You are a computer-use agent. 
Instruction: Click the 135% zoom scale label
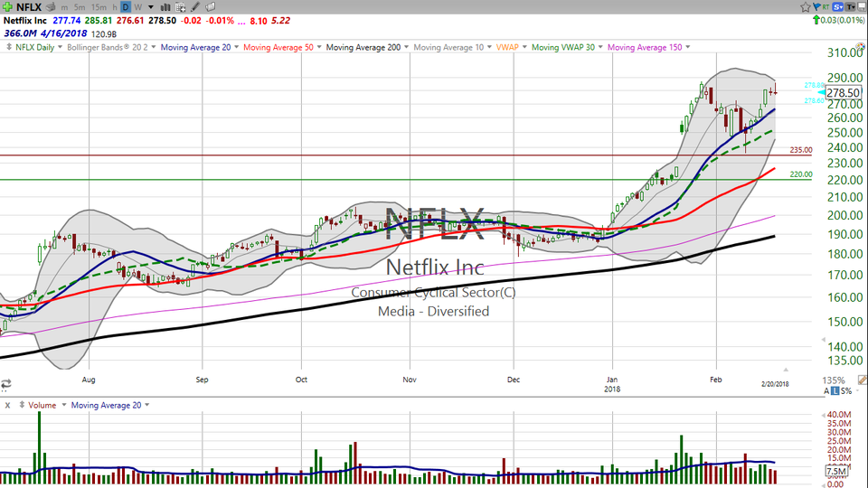(834, 380)
